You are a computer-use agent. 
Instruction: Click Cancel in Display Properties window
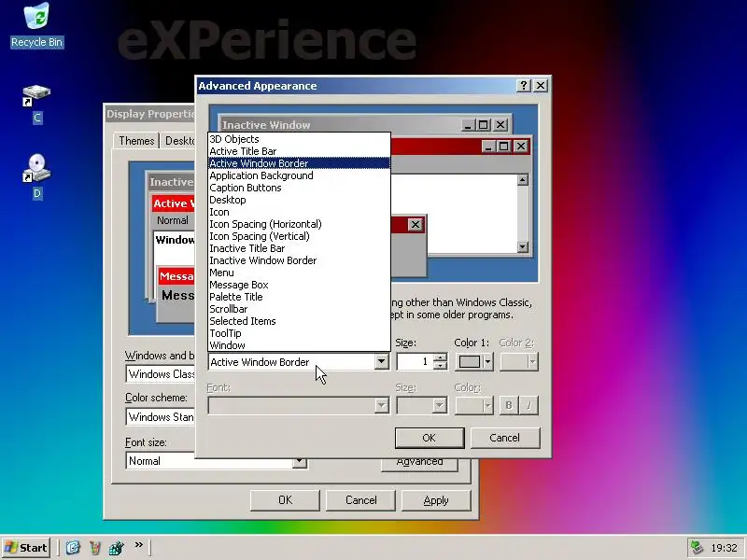tap(360, 500)
